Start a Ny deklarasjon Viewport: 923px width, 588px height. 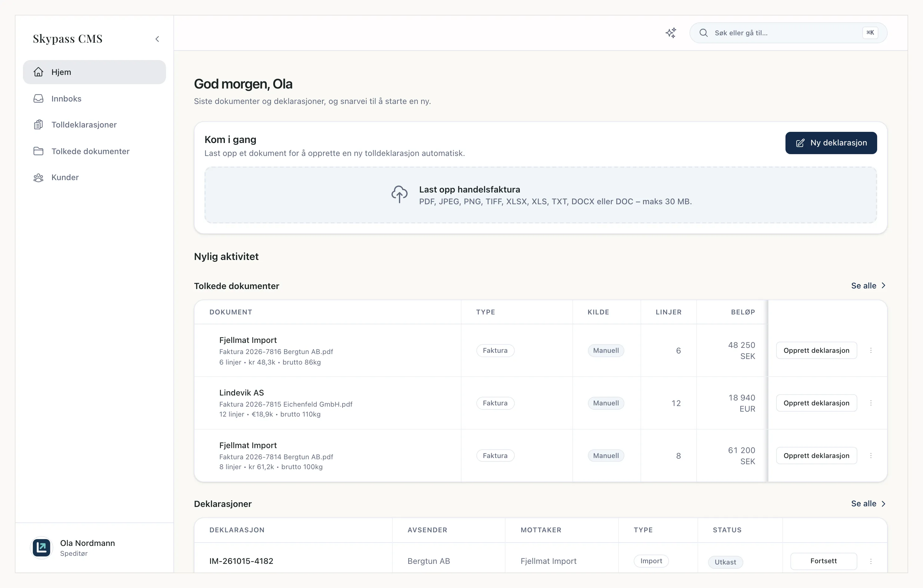coord(831,143)
